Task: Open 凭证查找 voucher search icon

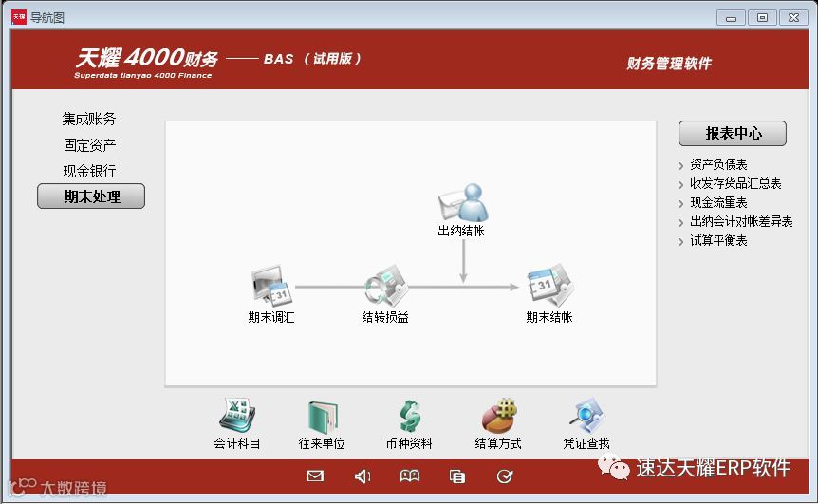Action: 586,416
